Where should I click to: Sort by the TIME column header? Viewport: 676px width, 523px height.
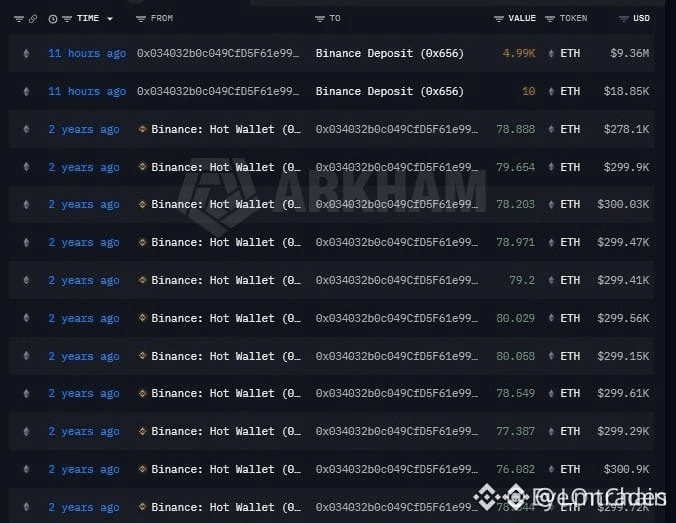click(88, 19)
